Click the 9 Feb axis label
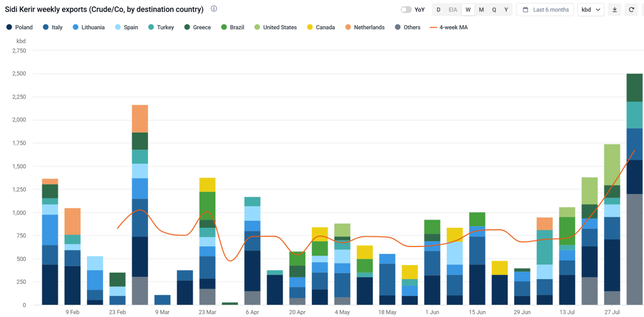Image resolution: width=644 pixels, height=317 pixels. click(72, 312)
